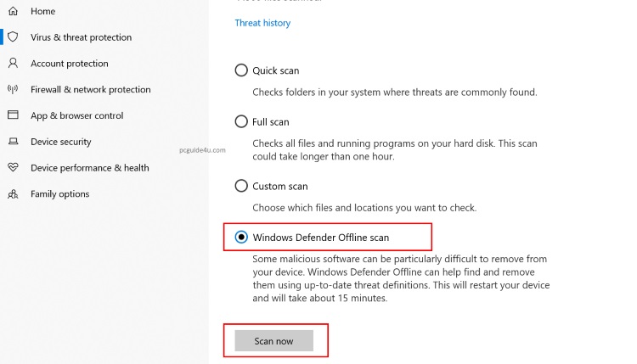Click the Family options people icon
637x364 pixels.
tap(13, 194)
